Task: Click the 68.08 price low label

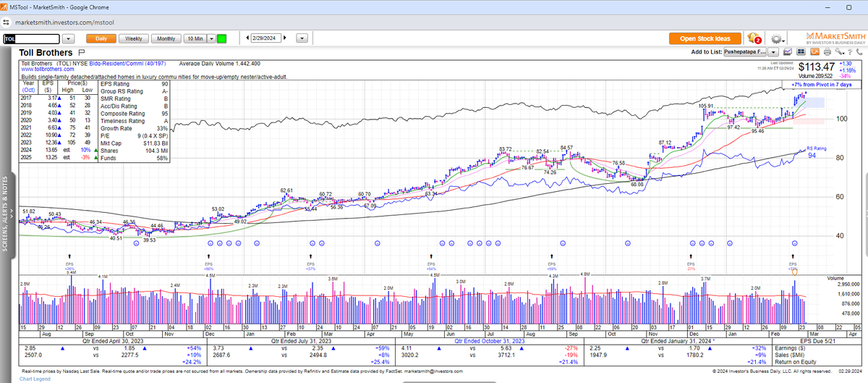Action: tap(637, 185)
